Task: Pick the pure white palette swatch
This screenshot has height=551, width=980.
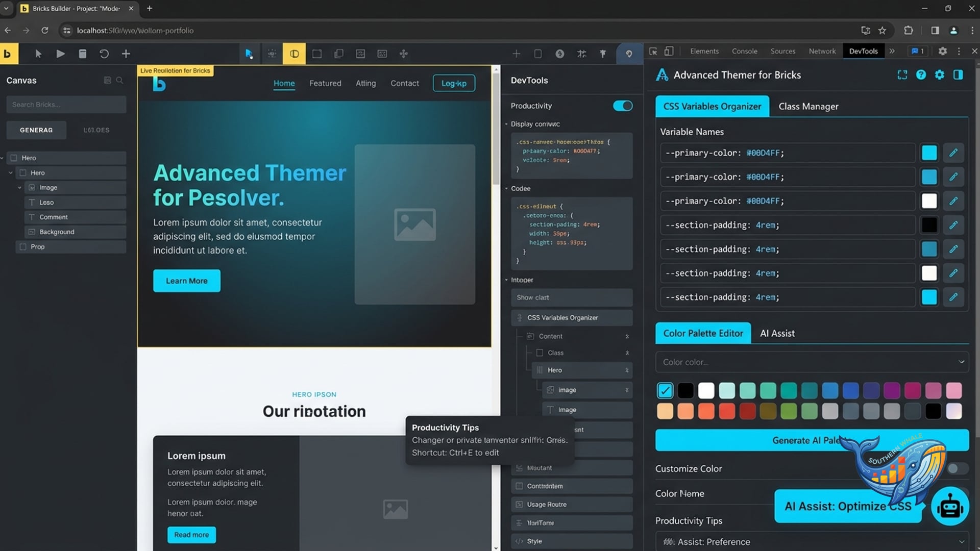Action: click(x=706, y=390)
